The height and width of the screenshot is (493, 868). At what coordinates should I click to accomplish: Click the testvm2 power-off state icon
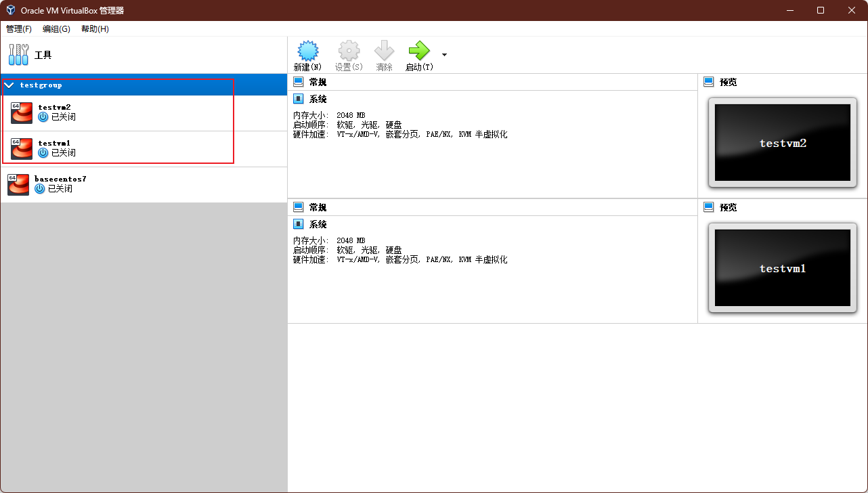tap(43, 117)
